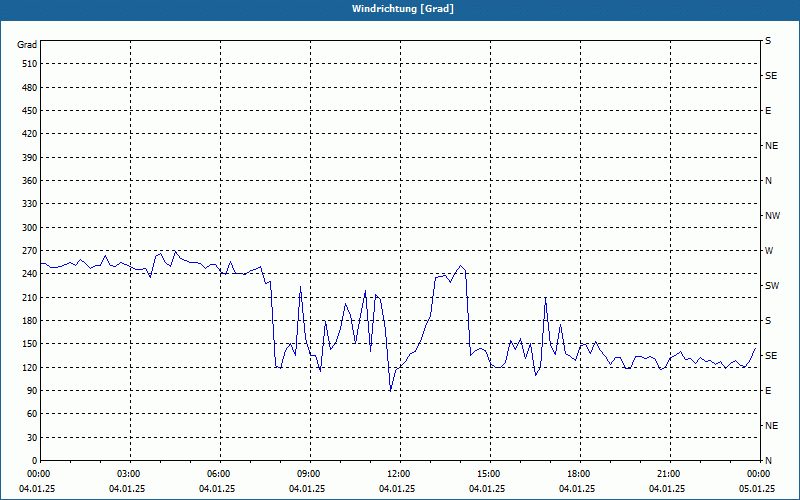Click the 'NW' compass direction label
The width and height of the screenshot is (800, 500).
772,216
